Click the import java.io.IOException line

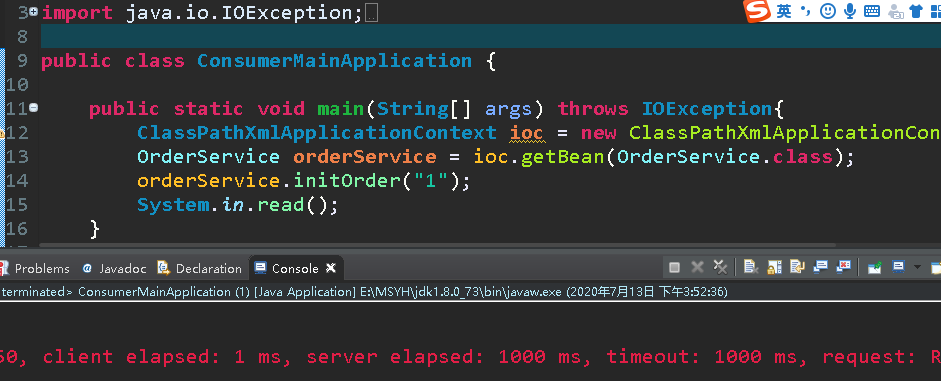[203, 13]
